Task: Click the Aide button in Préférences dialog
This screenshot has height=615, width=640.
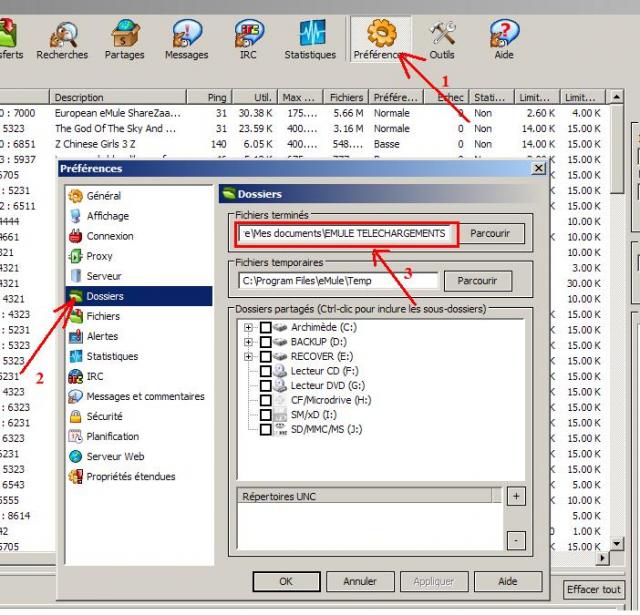Action: point(508,581)
